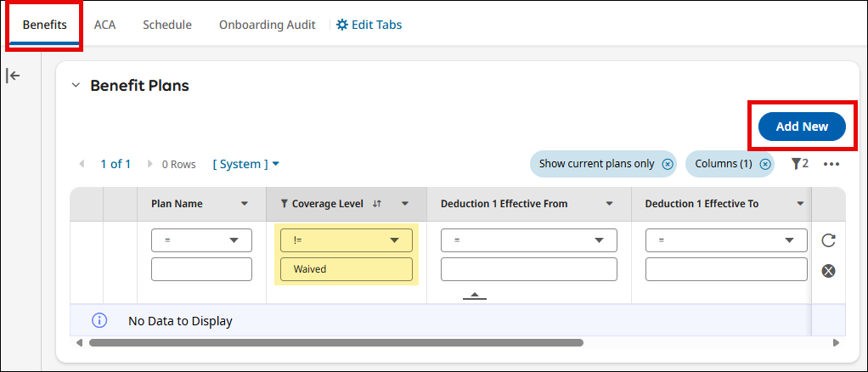Open Deduction 1 Effective From column menu
Screen dimensions: 868x372
609,204
